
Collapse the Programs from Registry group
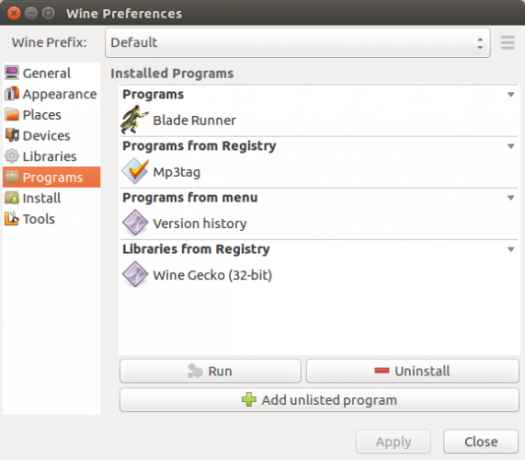point(511,146)
